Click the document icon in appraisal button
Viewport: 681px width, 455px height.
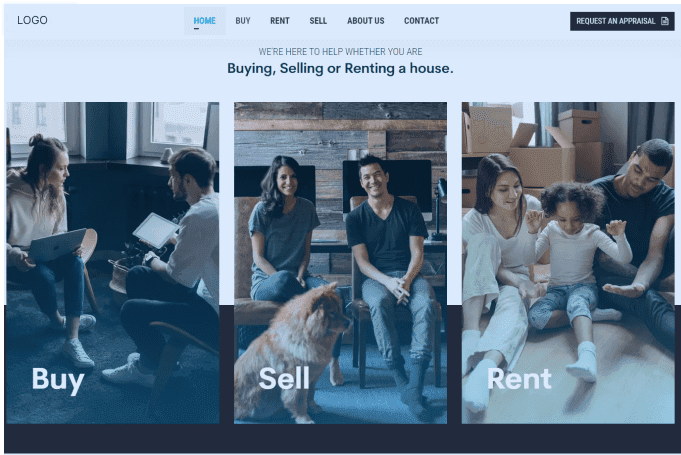pyautogui.click(x=664, y=21)
